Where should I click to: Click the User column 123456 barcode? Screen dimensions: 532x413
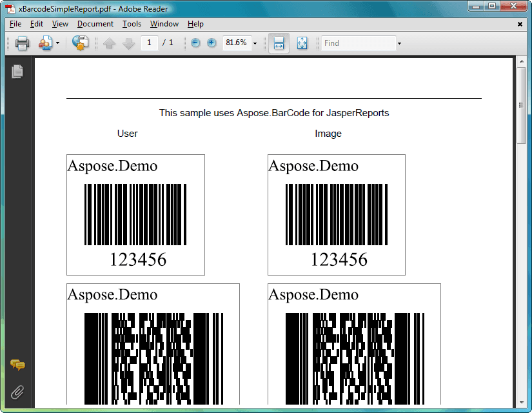click(135, 214)
